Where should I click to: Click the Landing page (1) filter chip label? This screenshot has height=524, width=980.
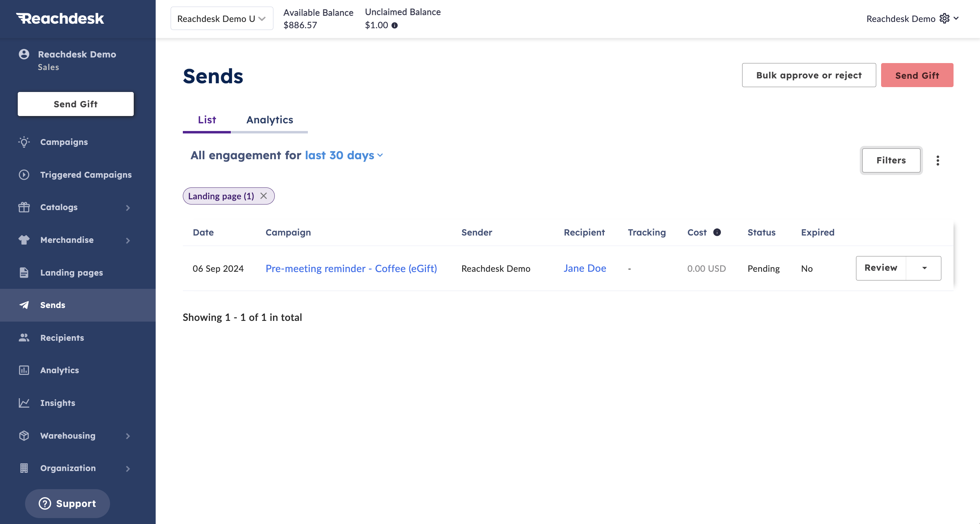pos(221,196)
